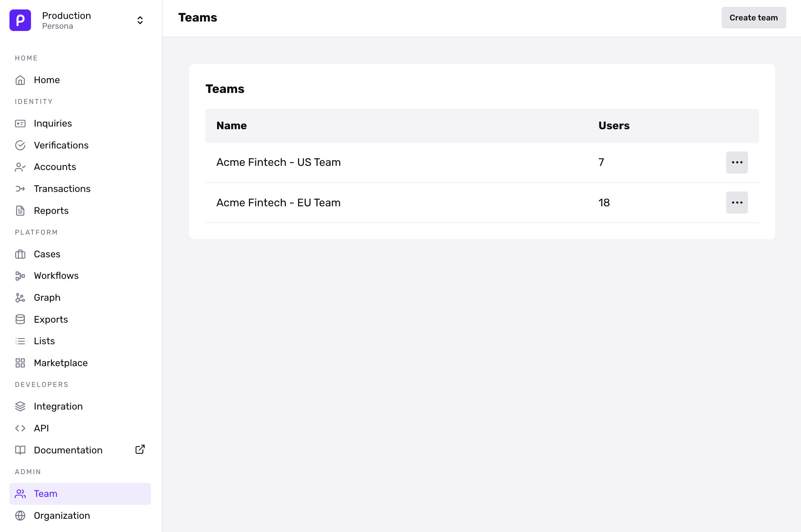The height and width of the screenshot is (532, 801).
Task: Open the Graph nodes icon
Action: [x=20, y=298]
